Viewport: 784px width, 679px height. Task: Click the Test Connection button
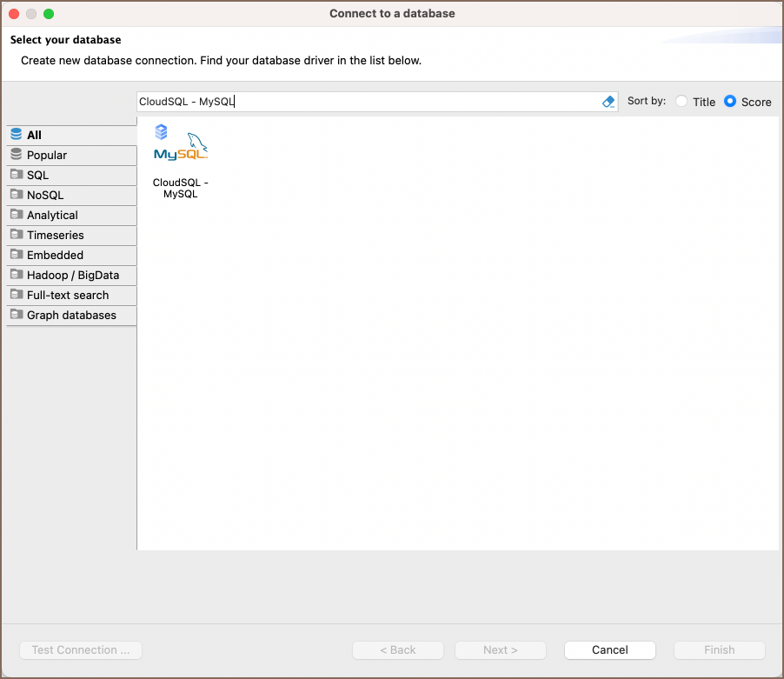point(81,649)
